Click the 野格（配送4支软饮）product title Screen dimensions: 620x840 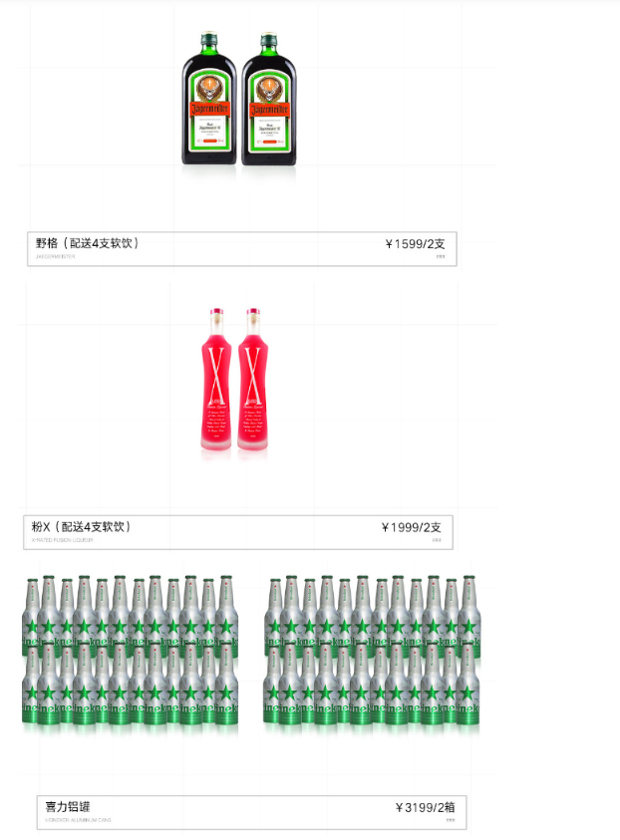point(88,243)
